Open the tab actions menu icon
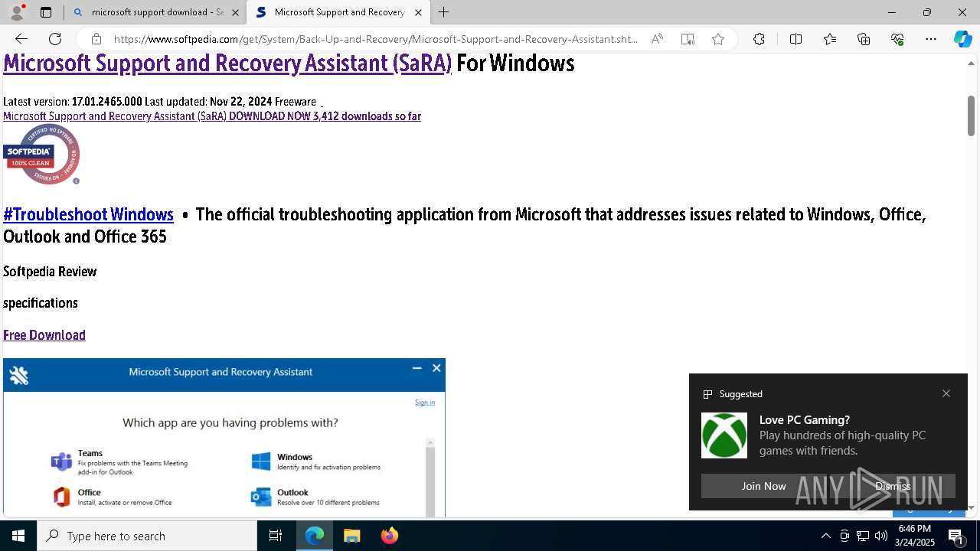 pyautogui.click(x=46, y=12)
